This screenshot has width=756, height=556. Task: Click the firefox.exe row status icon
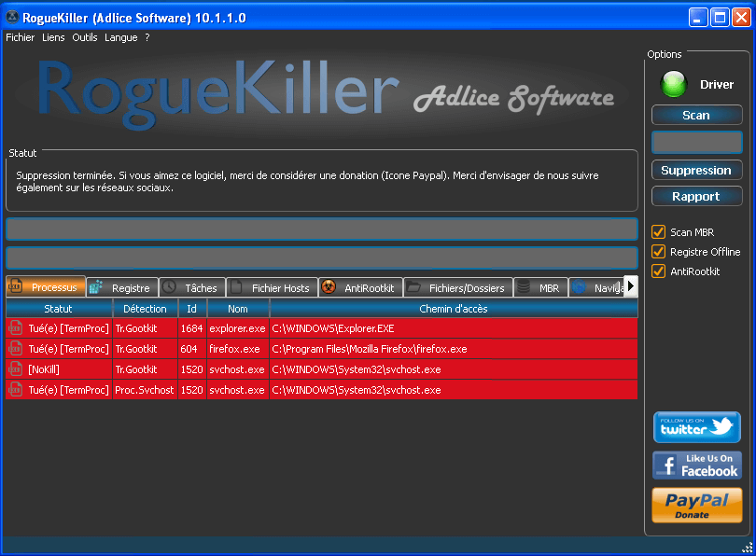click(x=15, y=349)
